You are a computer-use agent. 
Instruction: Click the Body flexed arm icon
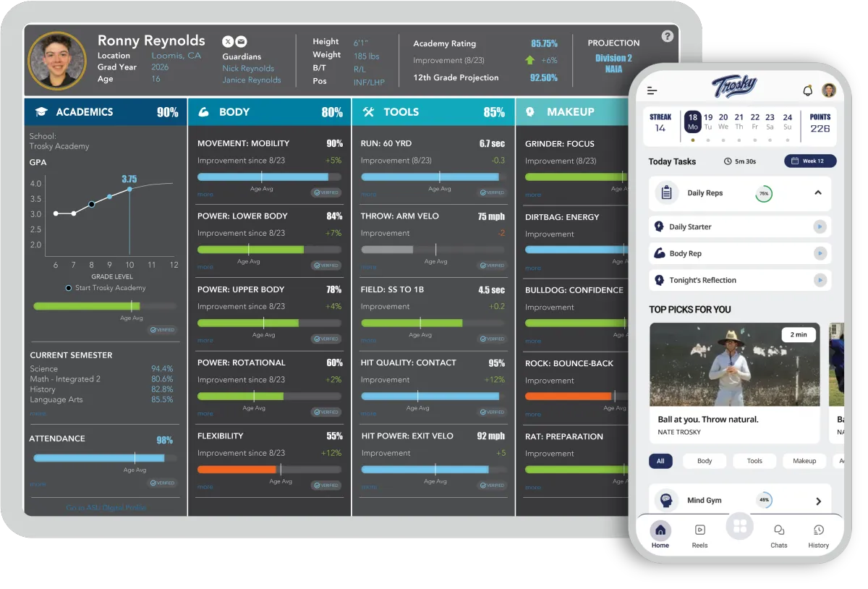204,112
